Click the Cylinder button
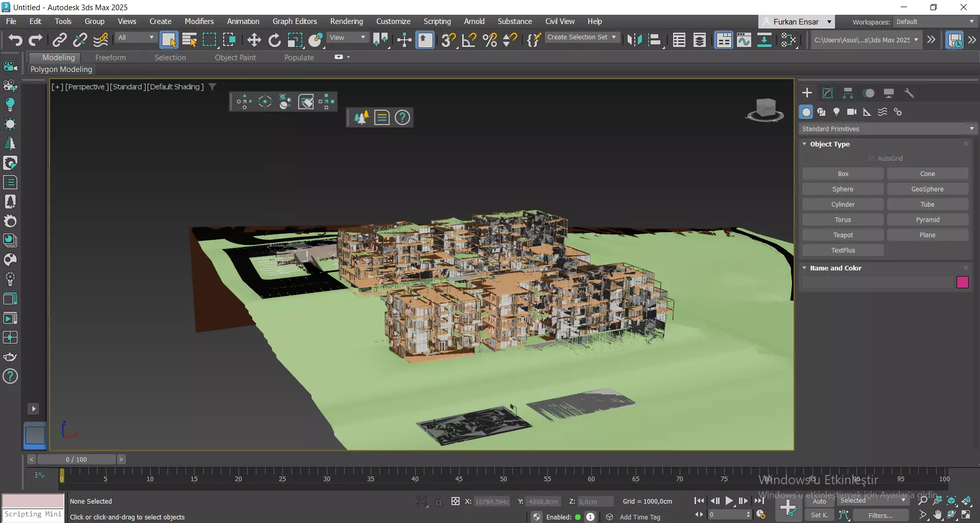Viewport: 980px width, 523px height. [843, 205]
